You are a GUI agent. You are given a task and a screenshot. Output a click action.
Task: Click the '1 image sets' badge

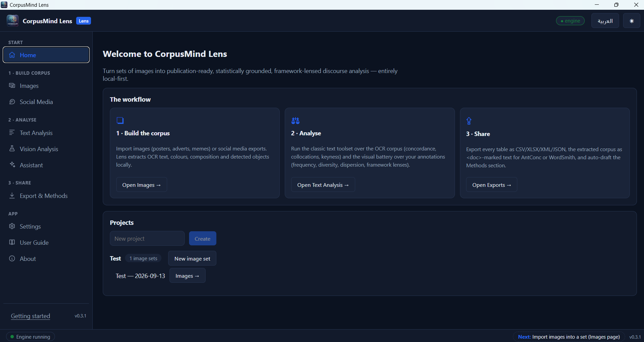143,258
